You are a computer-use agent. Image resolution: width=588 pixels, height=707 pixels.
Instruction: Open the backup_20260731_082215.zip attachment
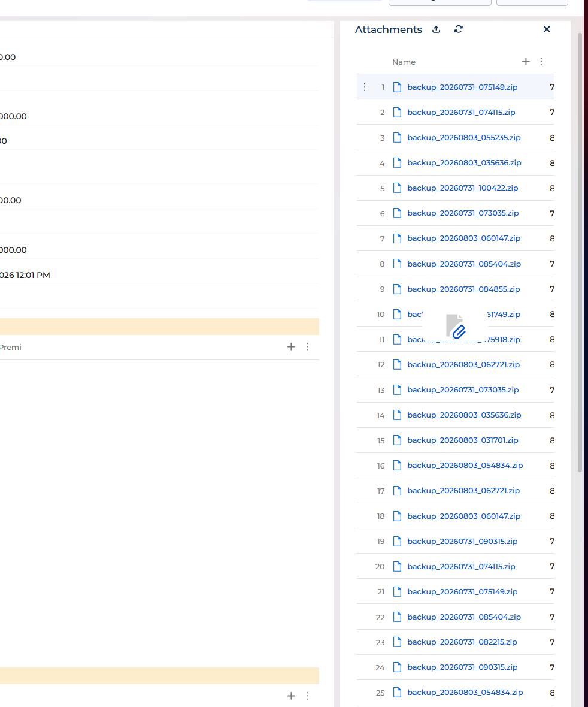pos(462,642)
